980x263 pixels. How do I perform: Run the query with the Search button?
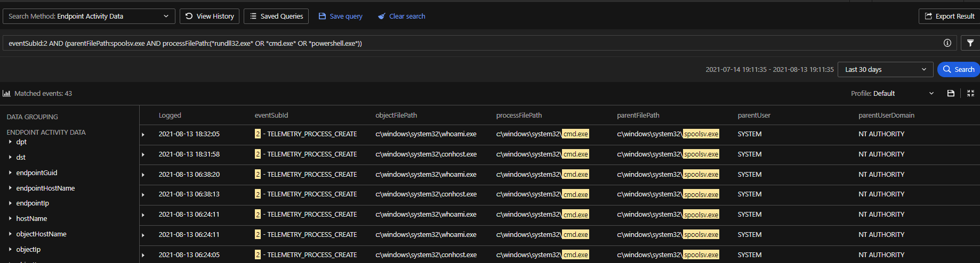[958, 70]
